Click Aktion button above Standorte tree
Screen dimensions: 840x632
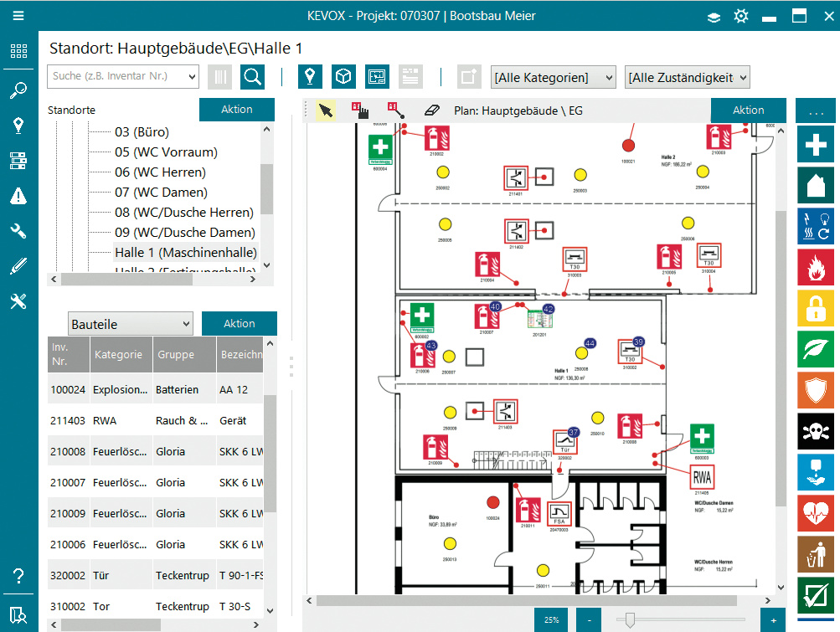[237, 110]
